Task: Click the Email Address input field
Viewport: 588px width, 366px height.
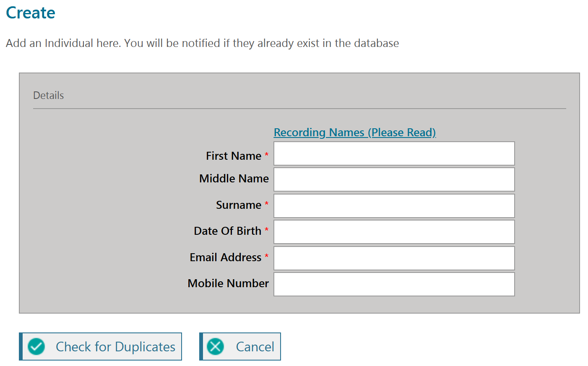Action: 394,258
